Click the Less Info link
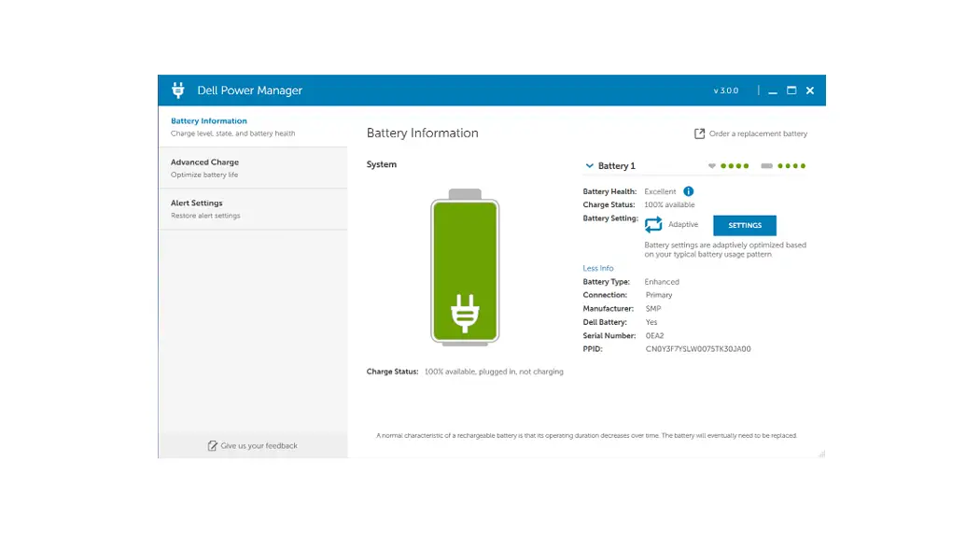 598,268
